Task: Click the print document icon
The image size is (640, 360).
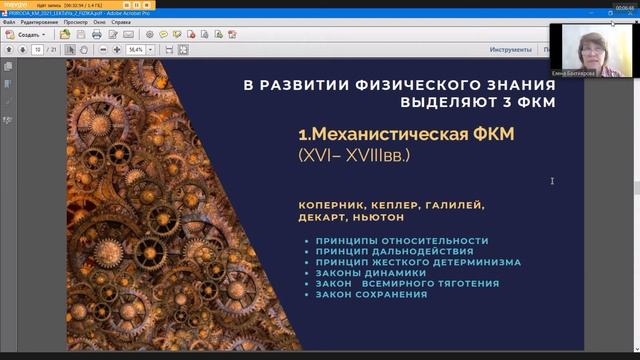Action: [x=97, y=35]
